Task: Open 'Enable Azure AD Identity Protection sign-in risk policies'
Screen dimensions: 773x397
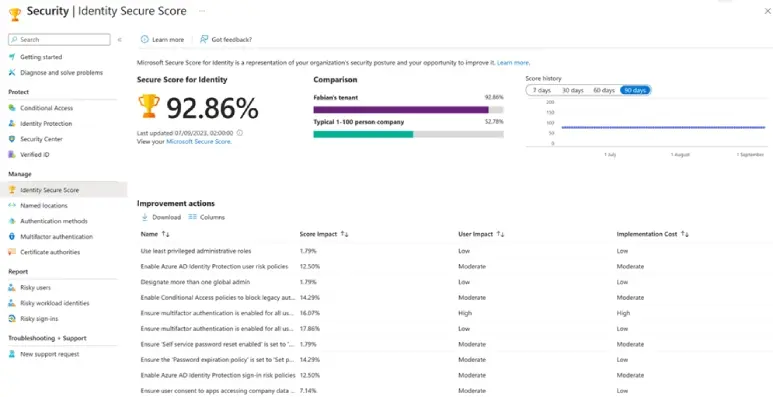Action: 218,375
